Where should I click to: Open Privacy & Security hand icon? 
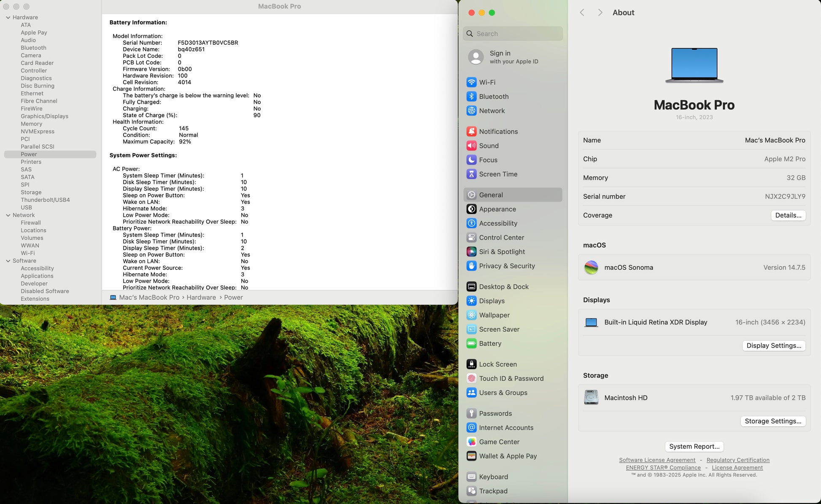471,266
